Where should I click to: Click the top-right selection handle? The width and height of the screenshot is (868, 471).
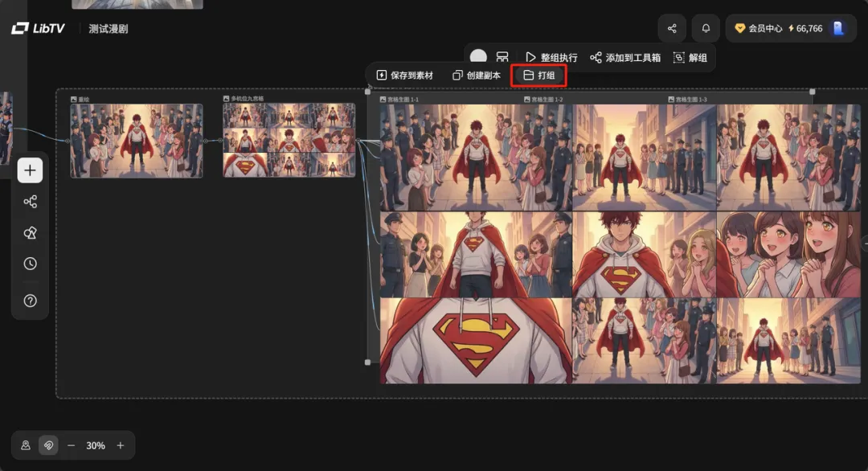[x=812, y=92]
